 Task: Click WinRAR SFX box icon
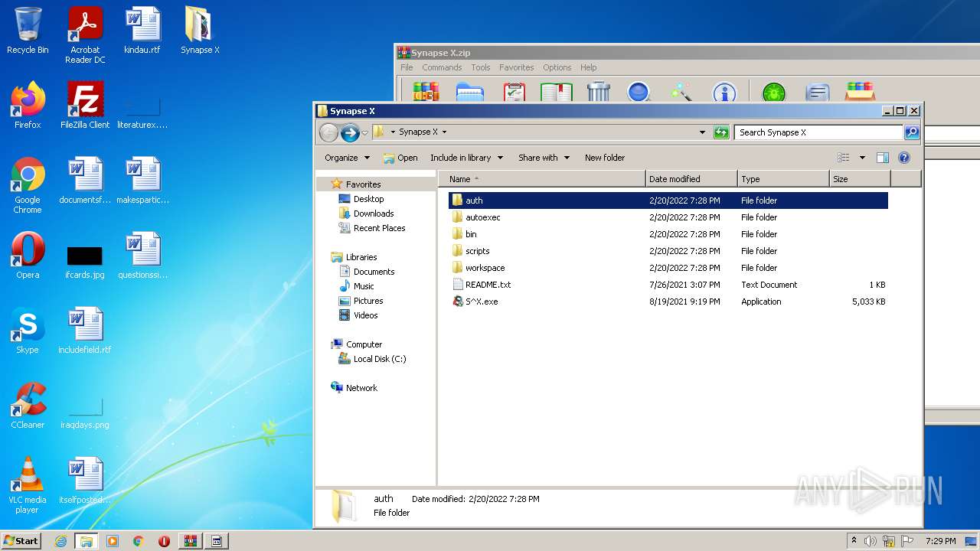pos(861,92)
